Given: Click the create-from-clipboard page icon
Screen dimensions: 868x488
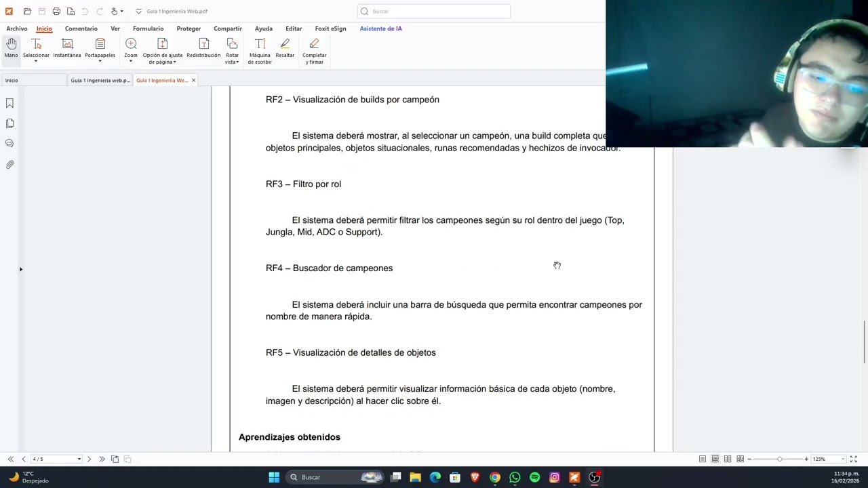Looking at the screenshot, I should (71, 12).
